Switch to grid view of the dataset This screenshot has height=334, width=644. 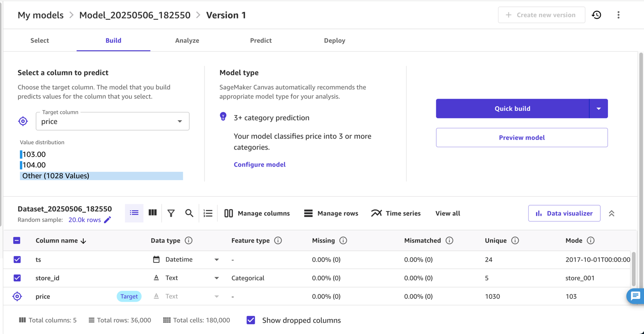(152, 212)
